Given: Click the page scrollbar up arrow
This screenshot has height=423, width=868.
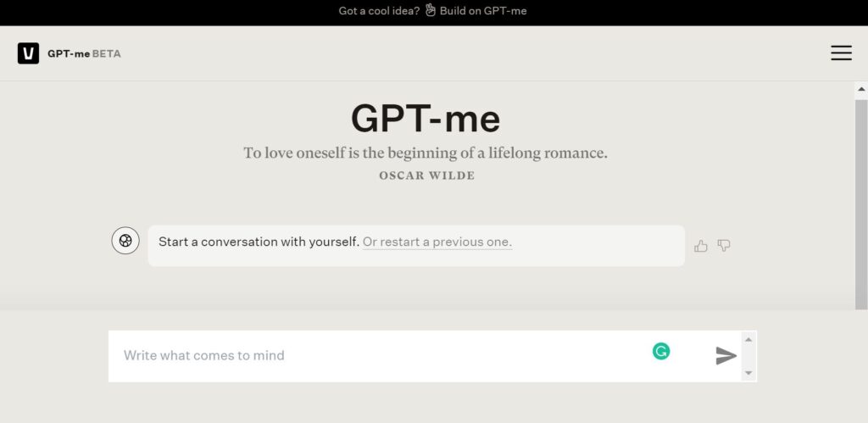Looking at the screenshot, I should pos(861,88).
